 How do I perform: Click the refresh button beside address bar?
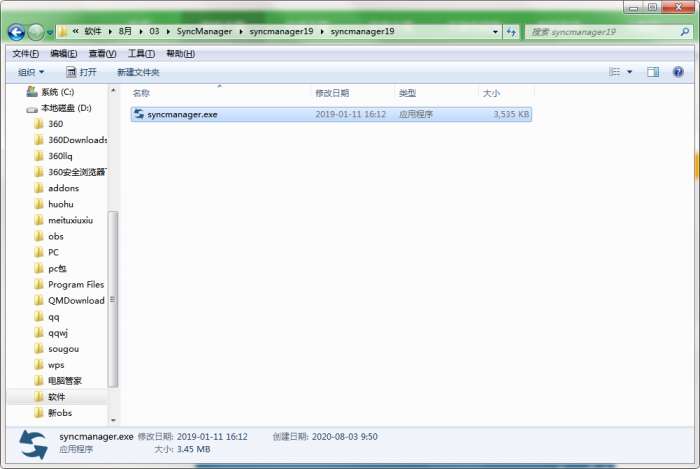511,32
